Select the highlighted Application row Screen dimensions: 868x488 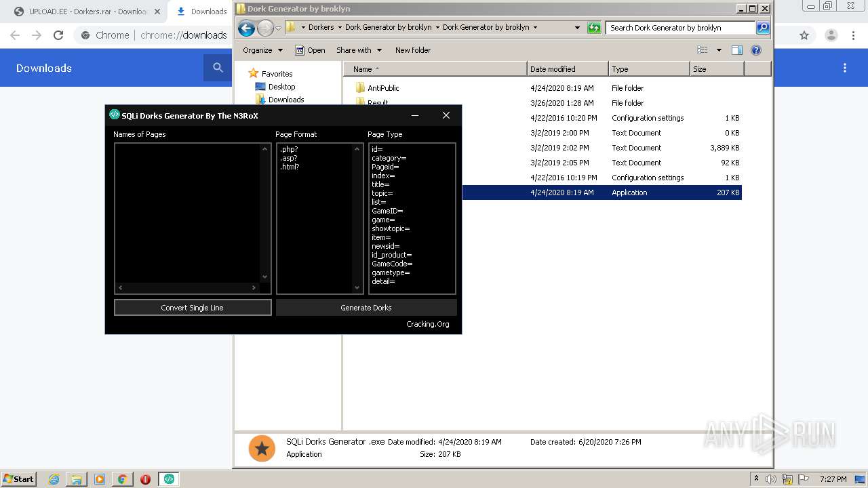[602, 192]
